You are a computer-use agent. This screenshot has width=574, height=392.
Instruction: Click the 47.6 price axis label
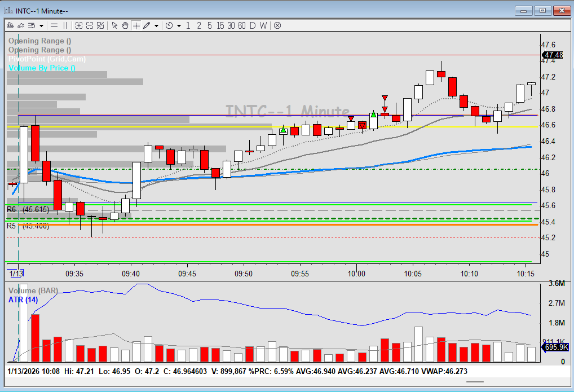548,45
